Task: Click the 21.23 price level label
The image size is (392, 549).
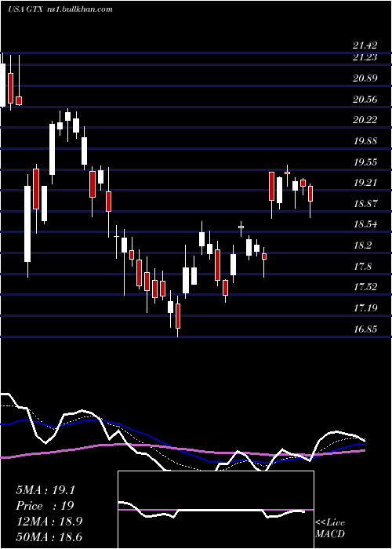Action: point(365,57)
